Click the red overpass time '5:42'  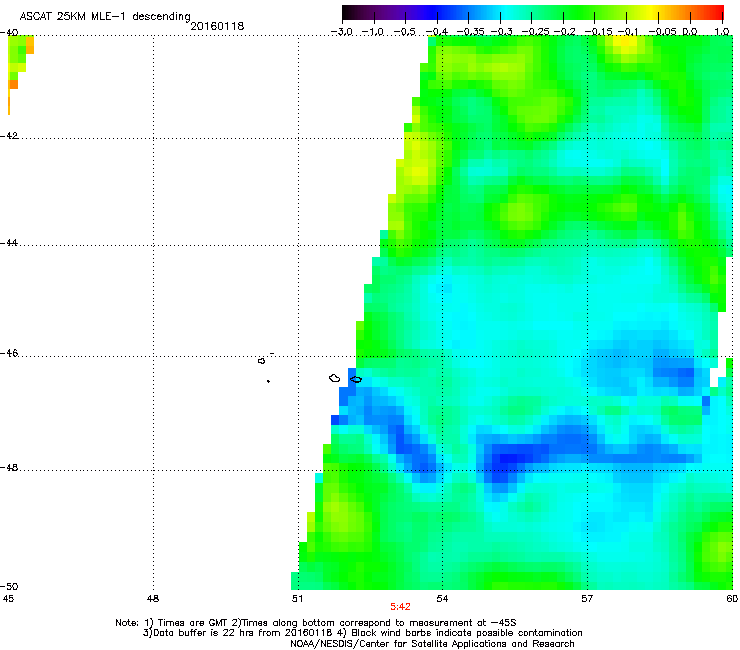[400, 607]
